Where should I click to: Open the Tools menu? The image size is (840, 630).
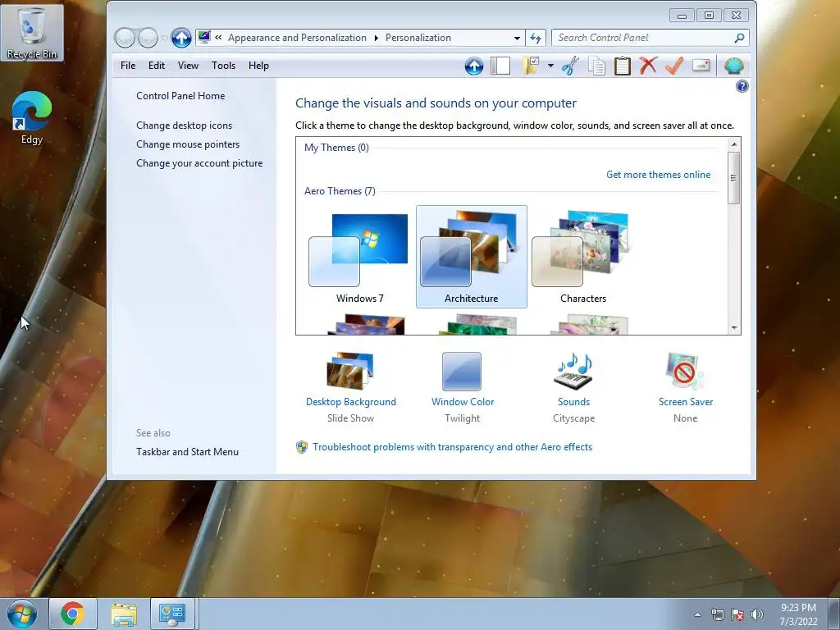[223, 66]
